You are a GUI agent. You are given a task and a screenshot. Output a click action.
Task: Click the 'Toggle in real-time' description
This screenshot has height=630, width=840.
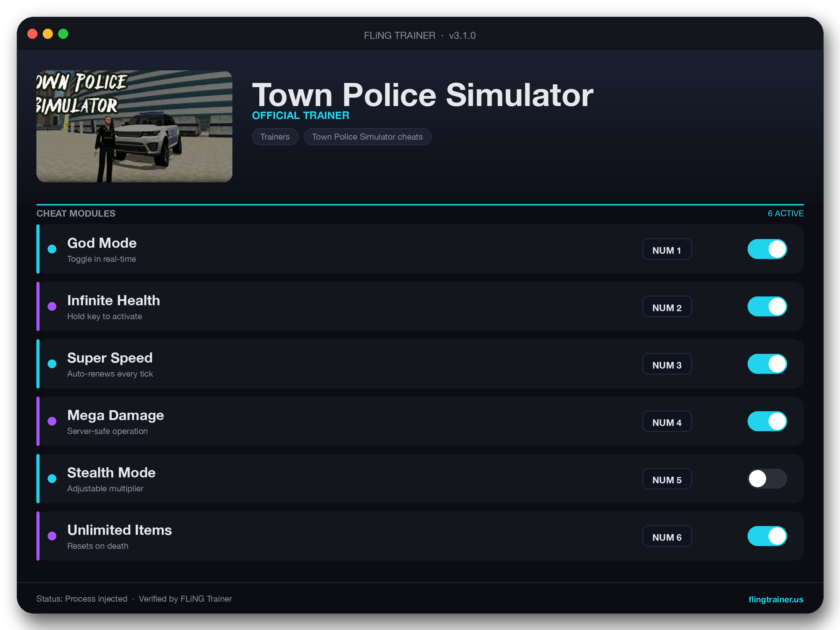[x=101, y=259]
